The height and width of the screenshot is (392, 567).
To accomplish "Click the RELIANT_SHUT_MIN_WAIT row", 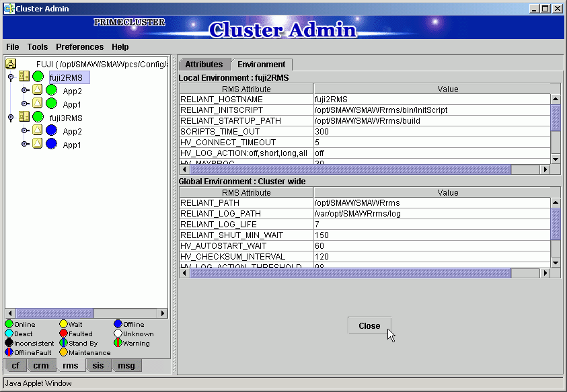I will tap(365, 235).
